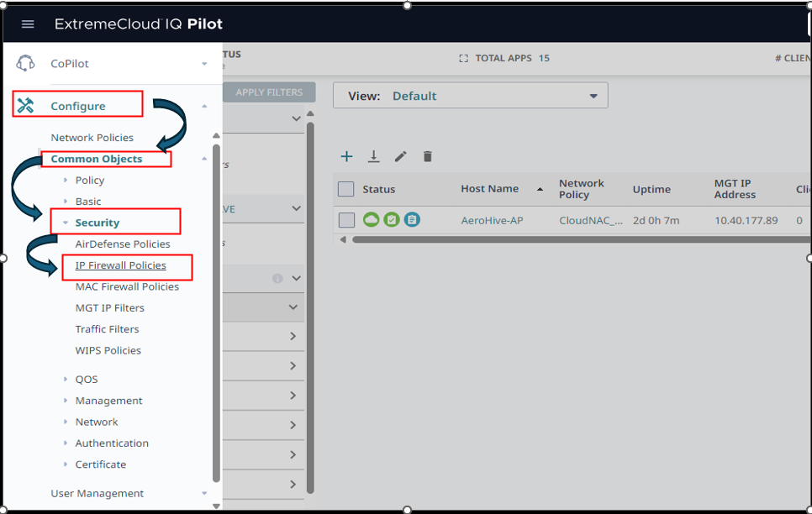812x514 pixels.
Task: Click the APPLY FILTERS button
Action: pos(269,92)
